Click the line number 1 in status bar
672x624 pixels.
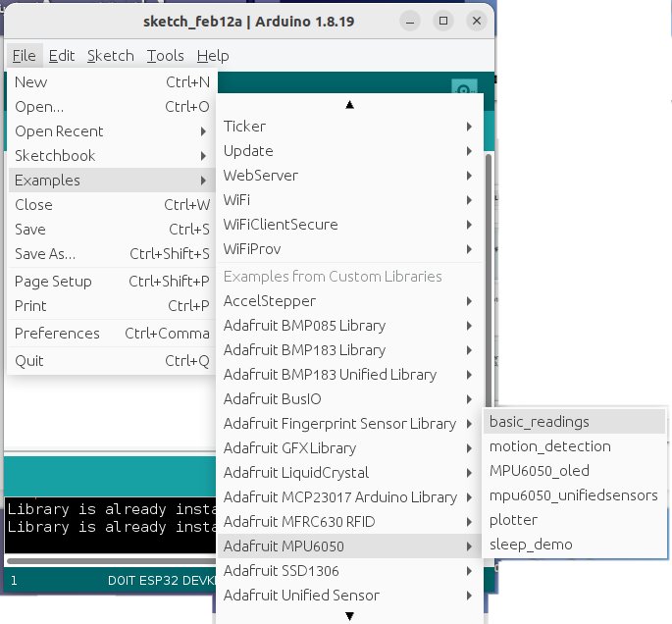14,580
